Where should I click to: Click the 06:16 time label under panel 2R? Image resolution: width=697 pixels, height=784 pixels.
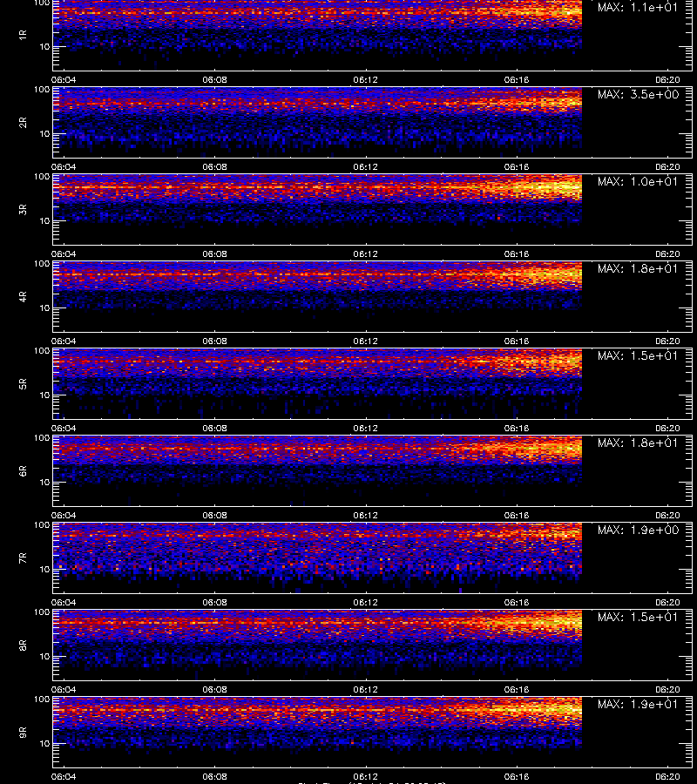(517, 167)
